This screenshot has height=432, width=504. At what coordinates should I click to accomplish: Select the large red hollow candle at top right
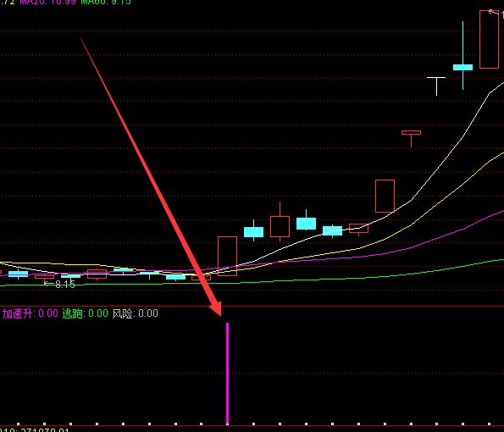489,39
